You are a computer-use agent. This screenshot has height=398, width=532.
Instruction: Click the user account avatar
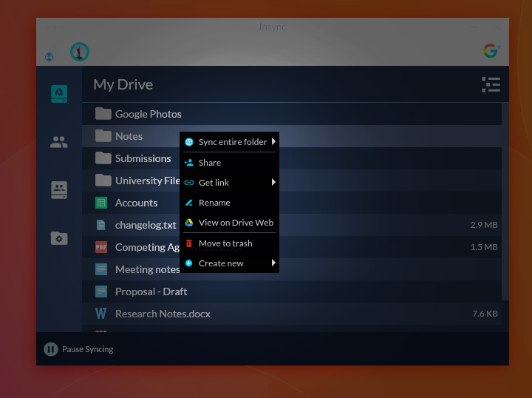[x=80, y=52]
